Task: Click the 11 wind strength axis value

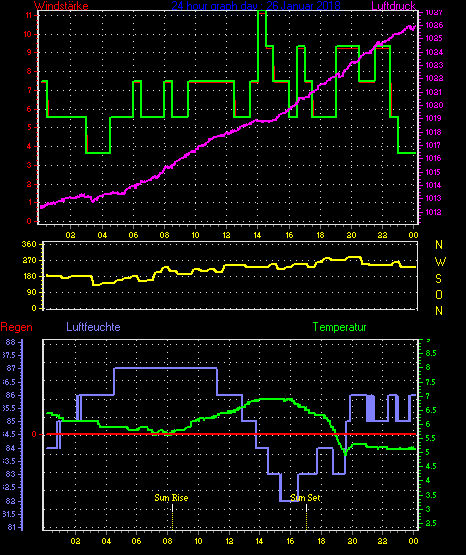Action: [x=29, y=15]
